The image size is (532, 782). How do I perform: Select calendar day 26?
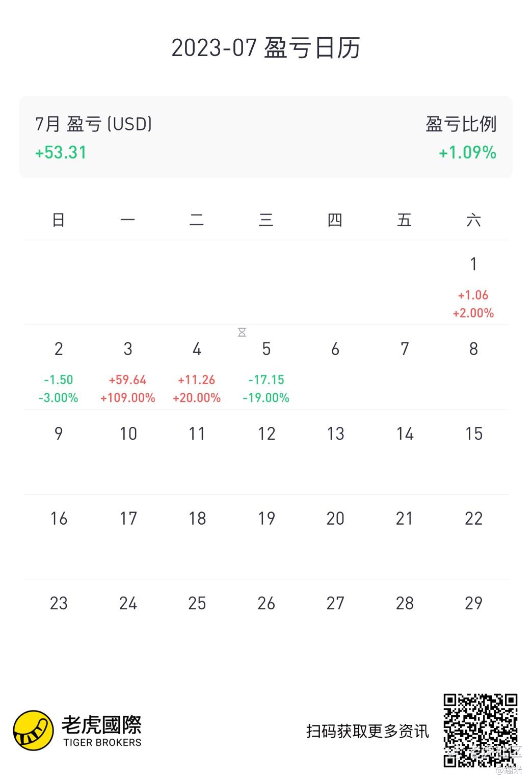[x=266, y=603]
